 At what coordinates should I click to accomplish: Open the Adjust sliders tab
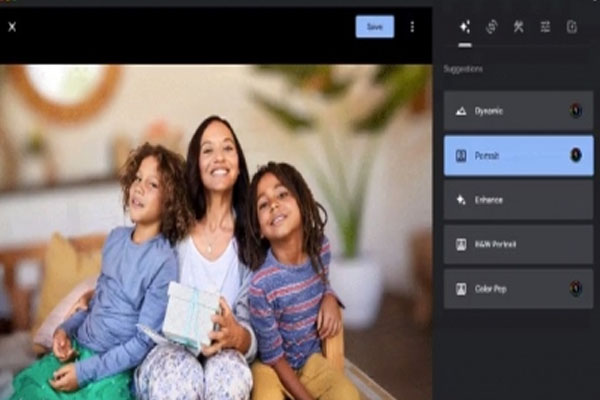[545, 27]
